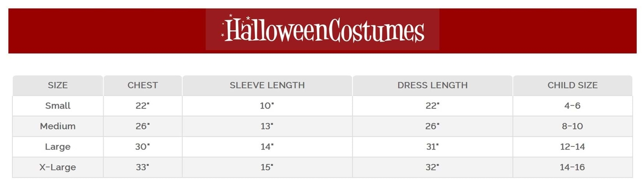Click the DRESS LENGTH column header
Image resolution: width=644 pixels, height=190 pixels.
(x=432, y=85)
